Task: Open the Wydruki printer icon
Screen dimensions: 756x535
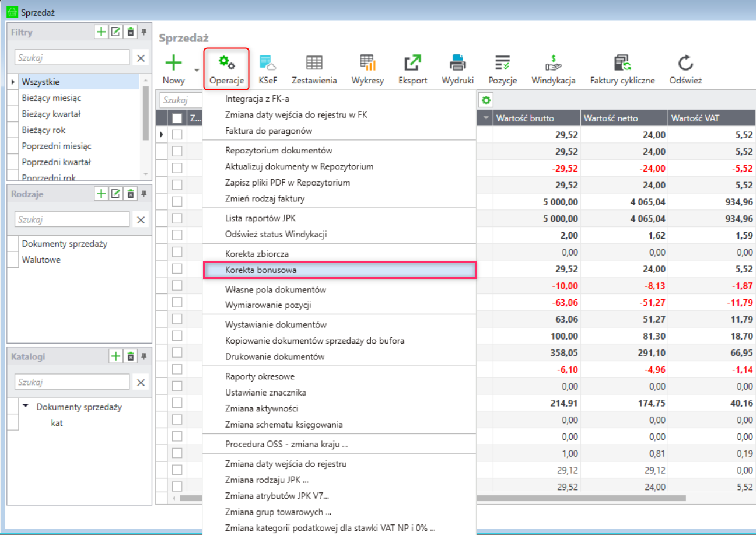Action: tap(457, 63)
